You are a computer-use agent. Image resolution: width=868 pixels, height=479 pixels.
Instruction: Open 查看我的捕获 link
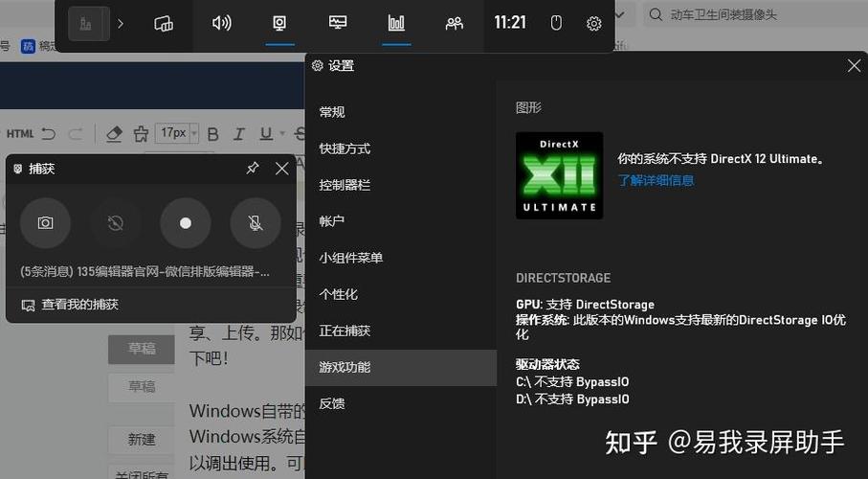click(70, 305)
